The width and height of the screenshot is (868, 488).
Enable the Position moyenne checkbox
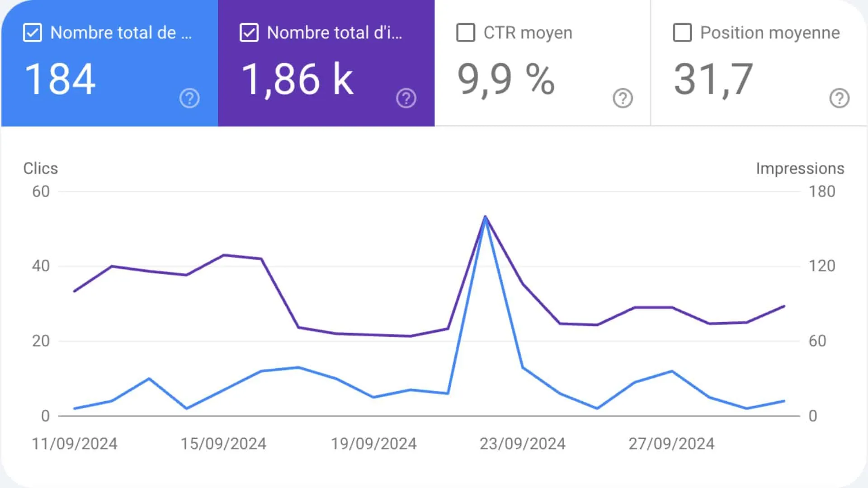(x=682, y=33)
